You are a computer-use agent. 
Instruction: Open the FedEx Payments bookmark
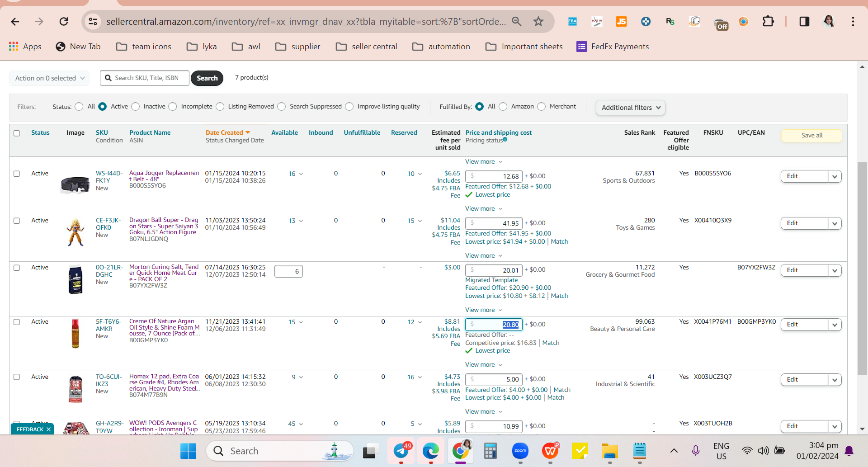613,47
